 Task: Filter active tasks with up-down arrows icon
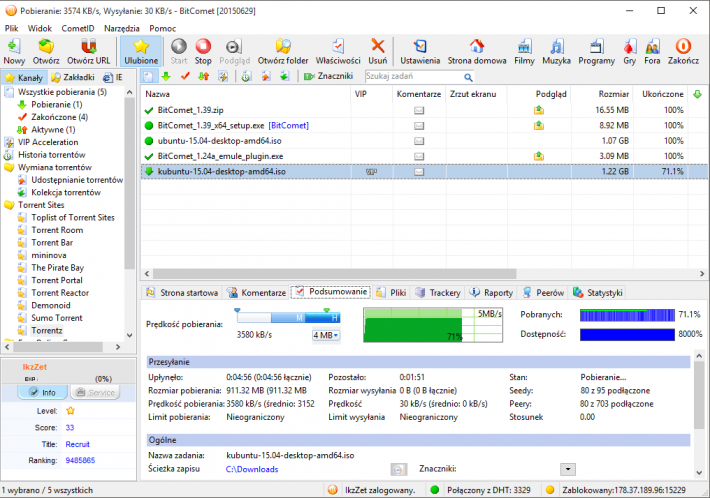tap(204, 77)
